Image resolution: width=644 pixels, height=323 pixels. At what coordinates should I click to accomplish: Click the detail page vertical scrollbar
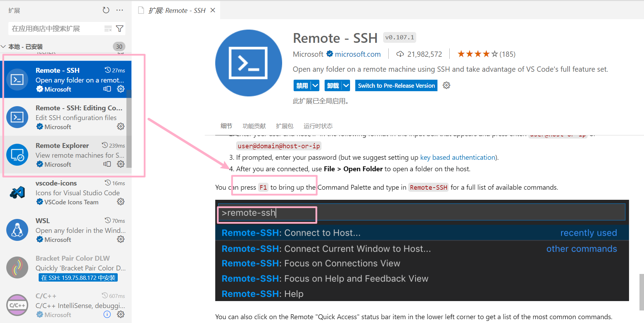pyautogui.click(x=642, y=292)
